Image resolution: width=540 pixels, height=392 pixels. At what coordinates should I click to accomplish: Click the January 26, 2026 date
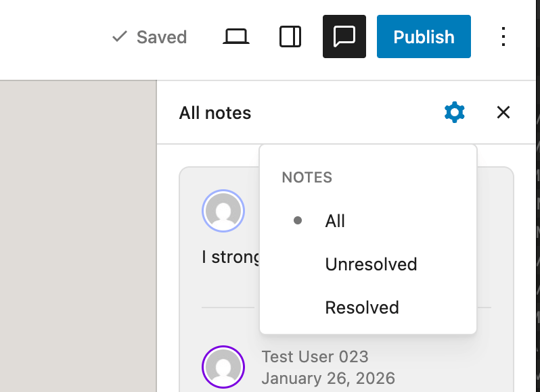point(328,378)
